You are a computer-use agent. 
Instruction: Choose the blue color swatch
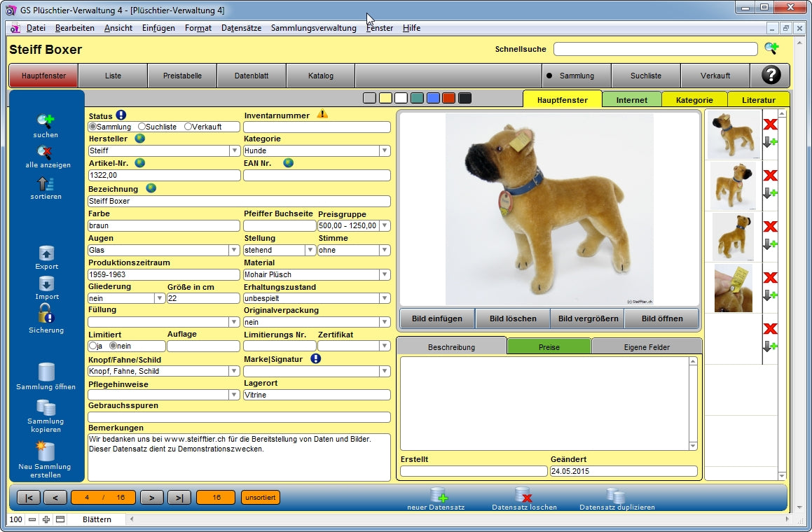(x=433, y=98)
